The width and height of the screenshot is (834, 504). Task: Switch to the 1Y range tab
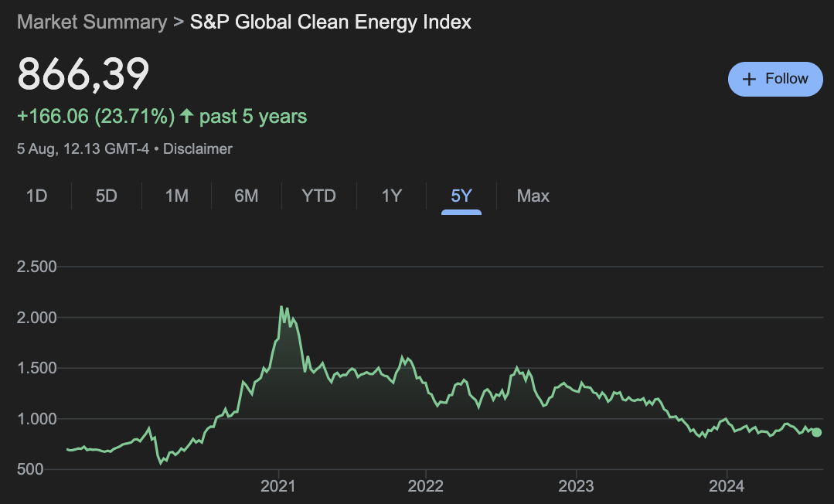[x=392, y=196]
